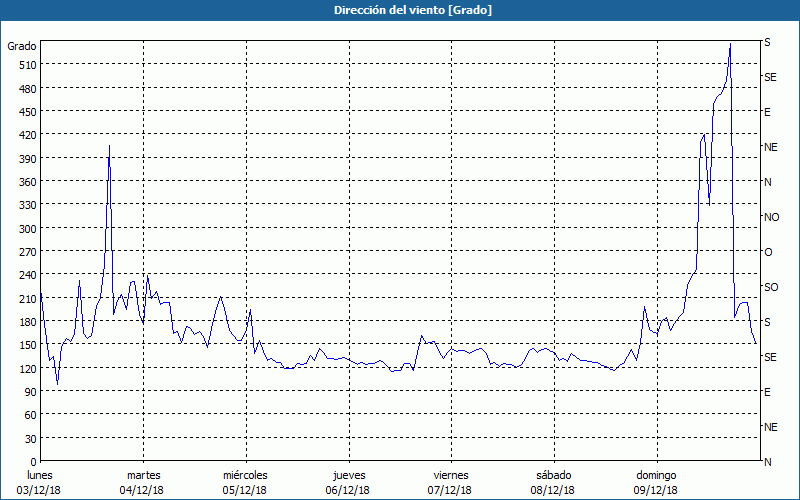Click the 420 degree axis label

point(27,135)
